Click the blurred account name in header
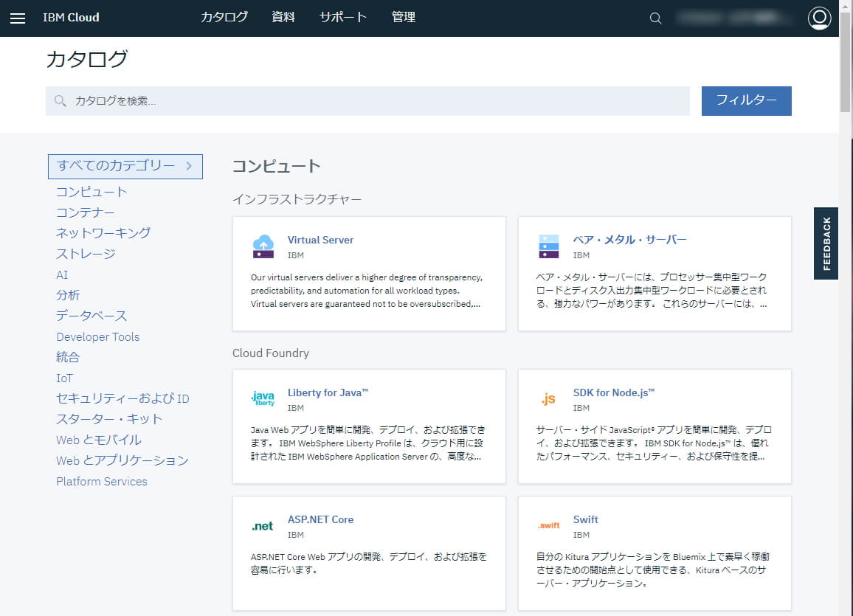This screenshot has height=616, width=853. (x=733, y=18)
